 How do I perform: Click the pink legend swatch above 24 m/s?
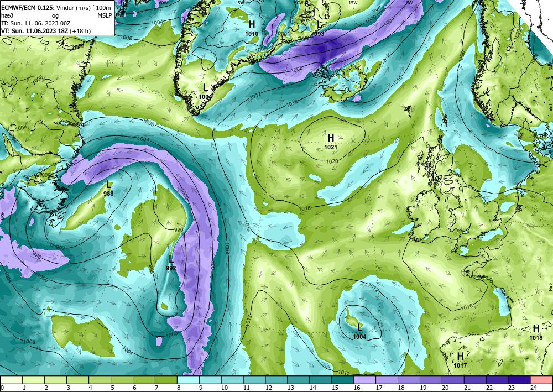[x=541, y=380]
